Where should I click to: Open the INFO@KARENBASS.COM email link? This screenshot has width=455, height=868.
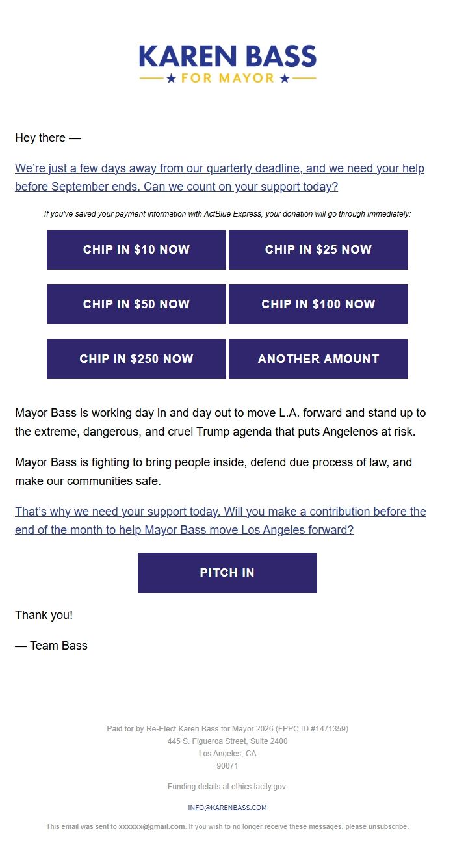tap(227, 808)
